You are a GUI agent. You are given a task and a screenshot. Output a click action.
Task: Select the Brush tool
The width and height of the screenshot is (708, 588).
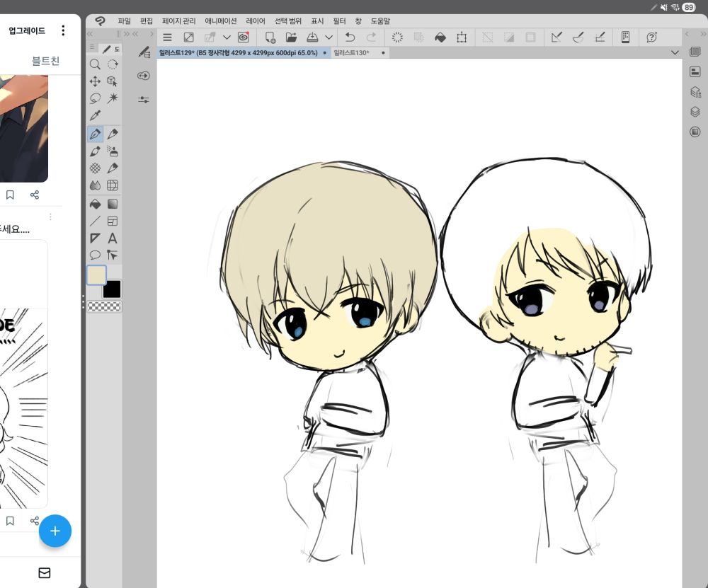pos(95,151)
